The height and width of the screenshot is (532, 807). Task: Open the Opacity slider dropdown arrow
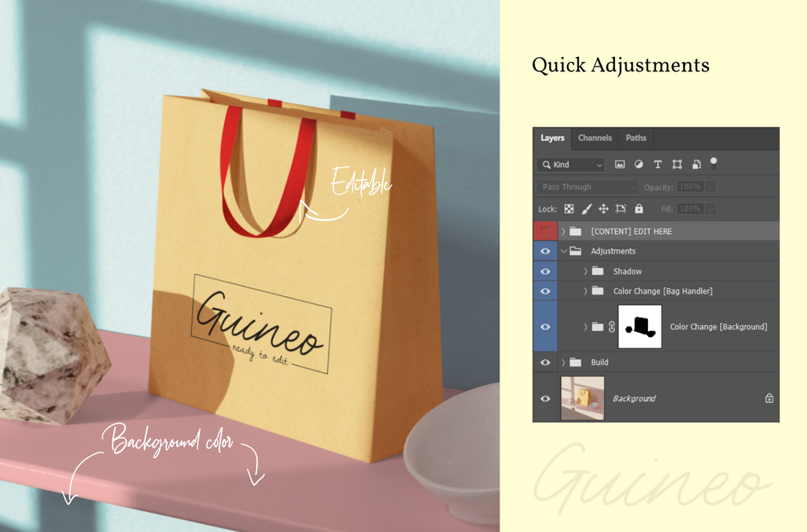click(x=711, y=187)
